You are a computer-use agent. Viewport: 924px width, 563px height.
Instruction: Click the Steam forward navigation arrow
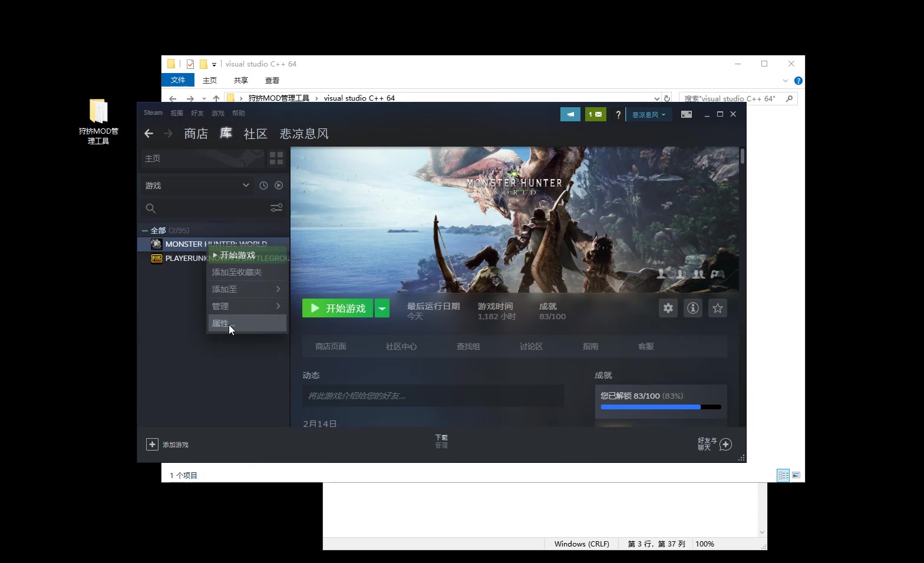coord(169,134)
